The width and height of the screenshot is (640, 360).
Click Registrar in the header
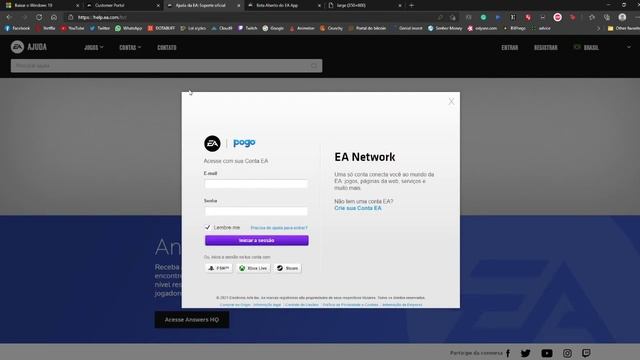coord(546,47)
